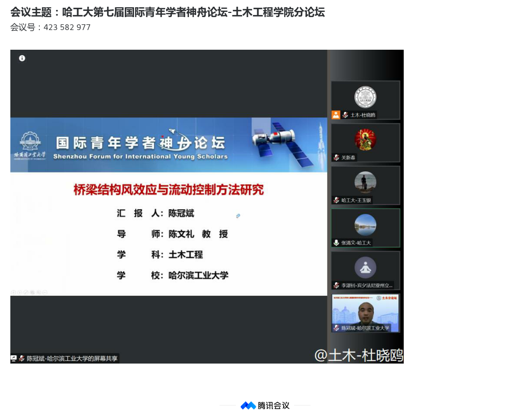Image resolution: width=530 pixels, height=420 pixels.
Task: Click the screen share icon in the bottom-left label
Action: [13, 358]
